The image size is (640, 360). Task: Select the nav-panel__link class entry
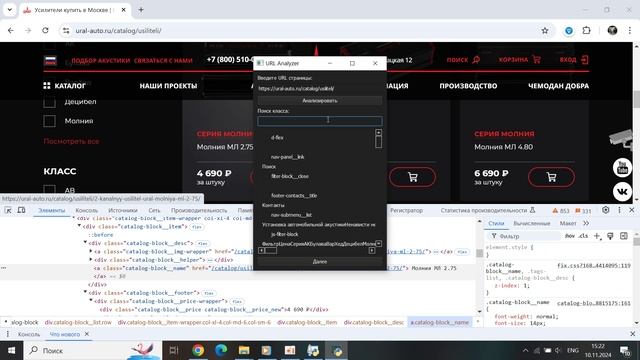tap(287, 157)
